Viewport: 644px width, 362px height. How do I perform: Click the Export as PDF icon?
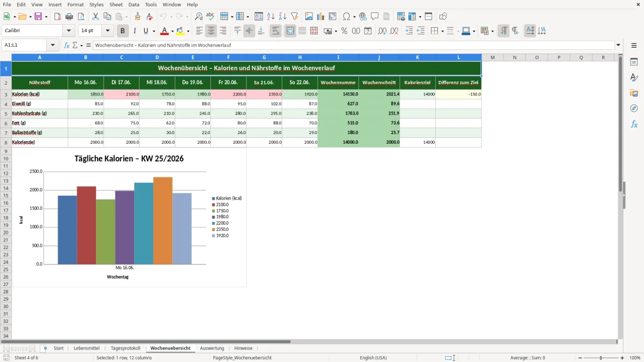pos(57,17)
